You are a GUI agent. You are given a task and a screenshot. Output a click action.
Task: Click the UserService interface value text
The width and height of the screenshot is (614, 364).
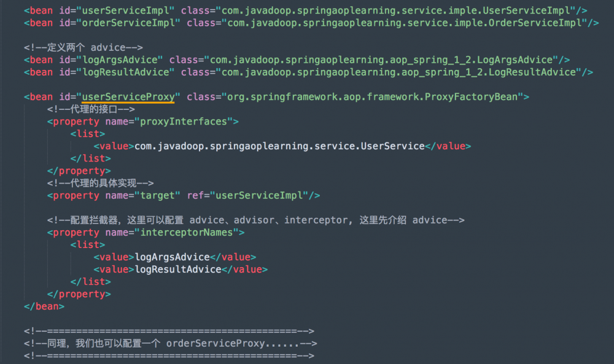(279, 146)
